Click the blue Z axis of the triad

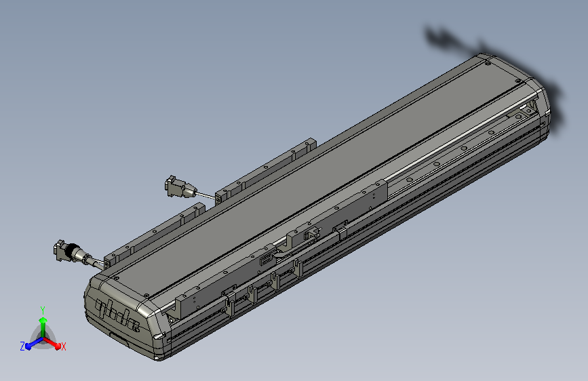click(34, 344)
